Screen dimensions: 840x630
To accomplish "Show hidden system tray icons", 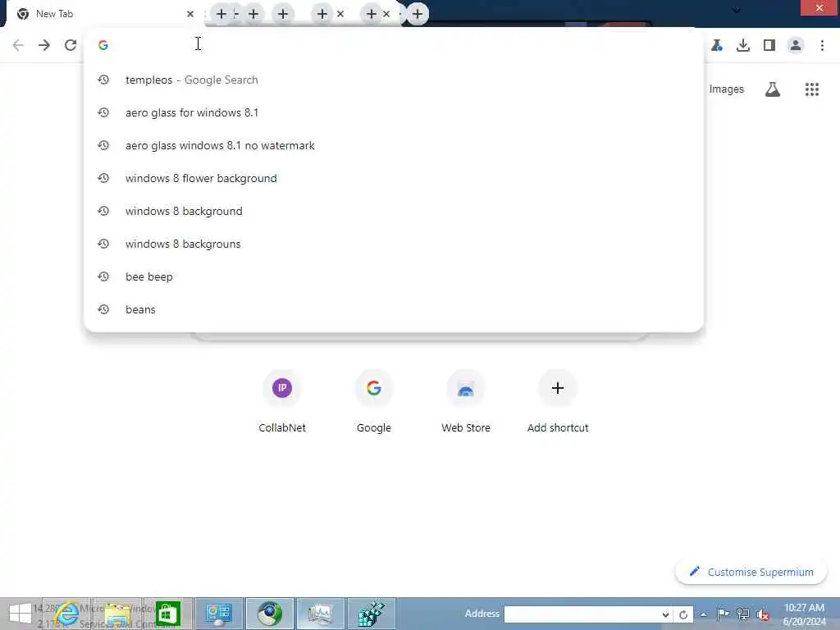I will 703,614.
